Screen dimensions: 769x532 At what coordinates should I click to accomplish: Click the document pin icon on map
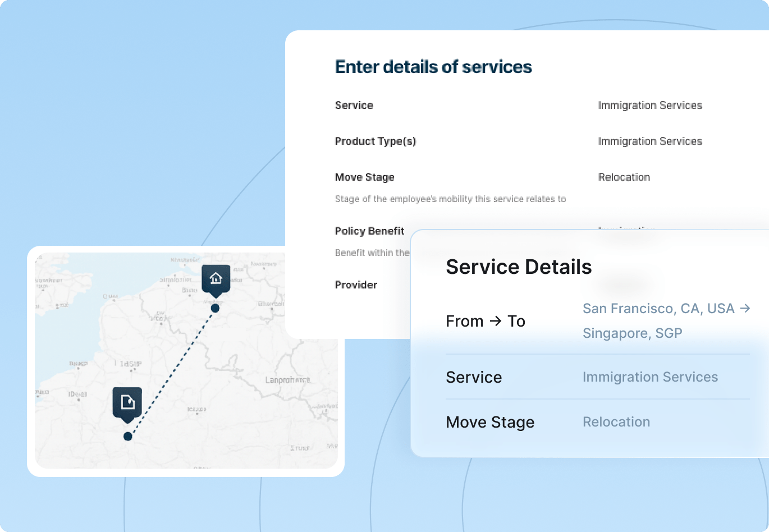coord(127,402)
